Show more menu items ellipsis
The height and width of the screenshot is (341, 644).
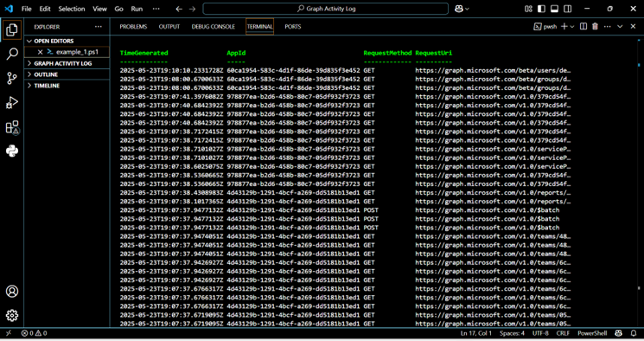[x=156, y=9]
